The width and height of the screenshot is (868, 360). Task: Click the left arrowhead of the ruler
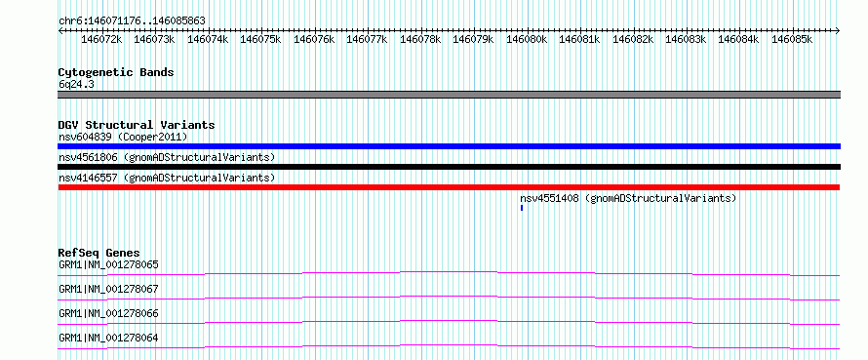click(60, 31)
